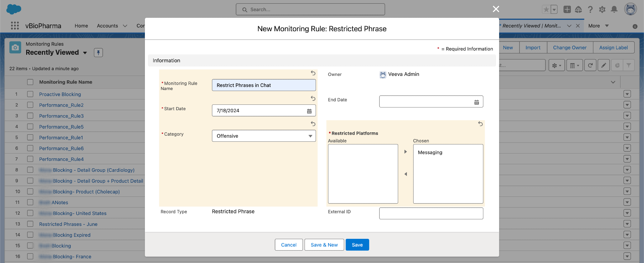Open the Category dropdown showing Offensive
Screen dimensions: 644x263
(264, 136)
